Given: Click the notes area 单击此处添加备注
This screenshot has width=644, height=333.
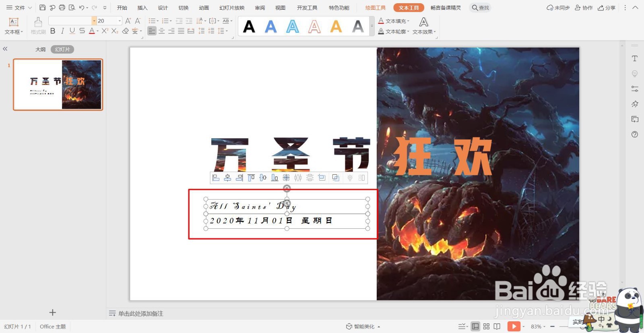Looking at the screenshot, I should (140, 313).
